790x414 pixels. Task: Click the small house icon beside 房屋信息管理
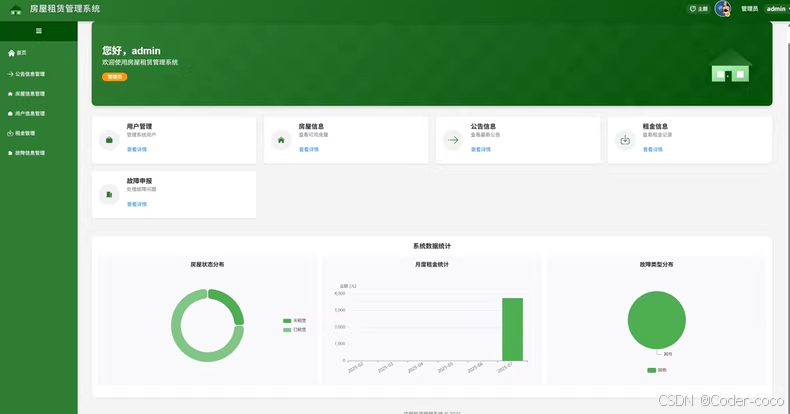[x=10, y=94]
